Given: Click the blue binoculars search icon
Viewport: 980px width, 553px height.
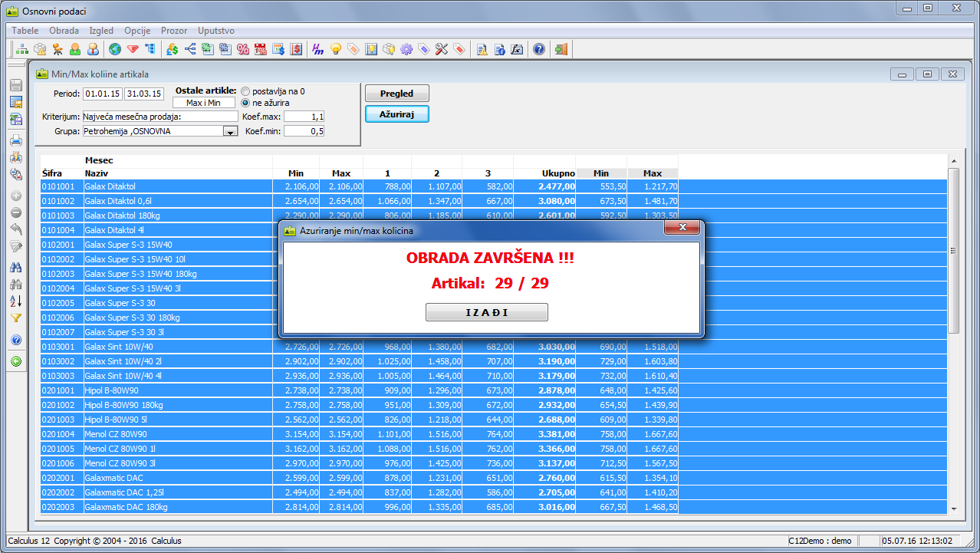Looking at the screenshot, I should pyautogui.click(x=15, y=268).
